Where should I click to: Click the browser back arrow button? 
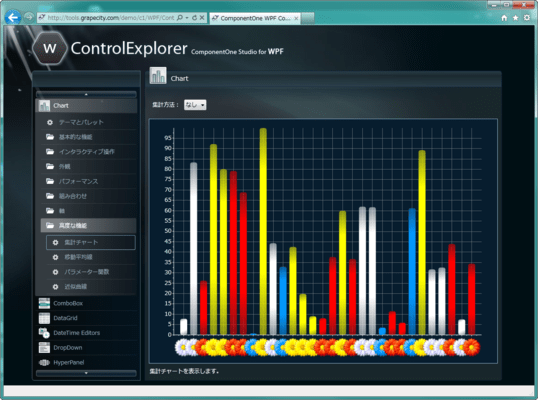(x=13, y=17)
